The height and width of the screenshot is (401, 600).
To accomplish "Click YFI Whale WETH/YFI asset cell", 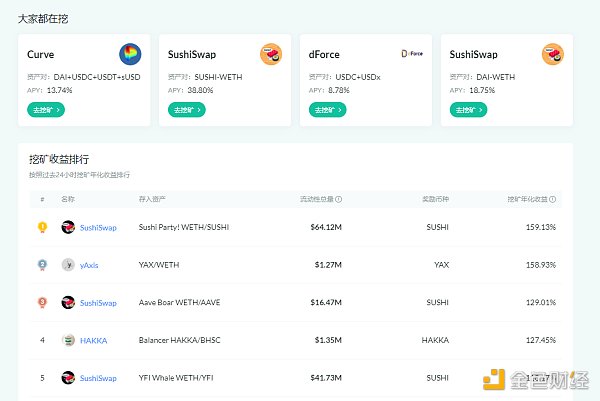I will point(176,378).
